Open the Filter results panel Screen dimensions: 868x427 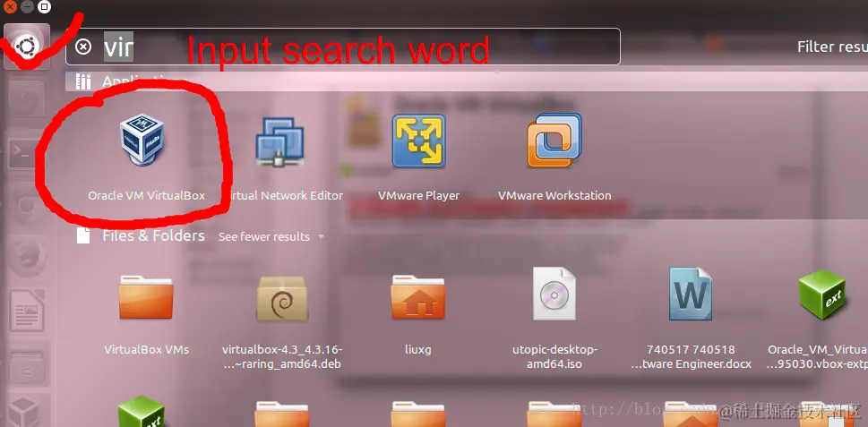832,47
